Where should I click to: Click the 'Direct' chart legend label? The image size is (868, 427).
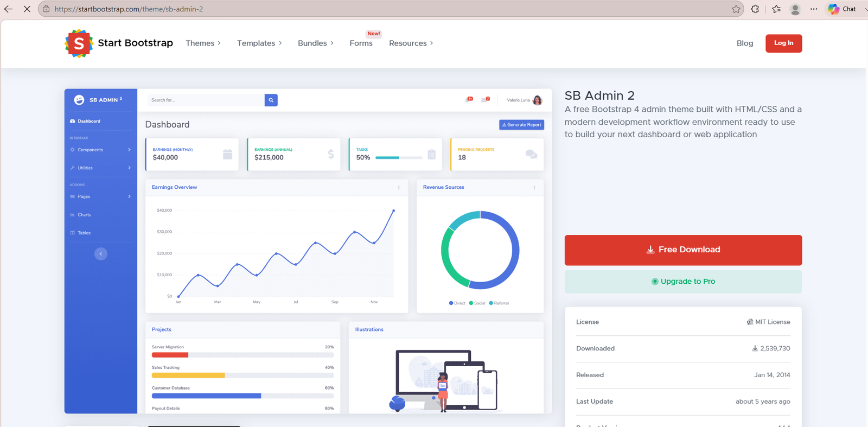point(459,303)
